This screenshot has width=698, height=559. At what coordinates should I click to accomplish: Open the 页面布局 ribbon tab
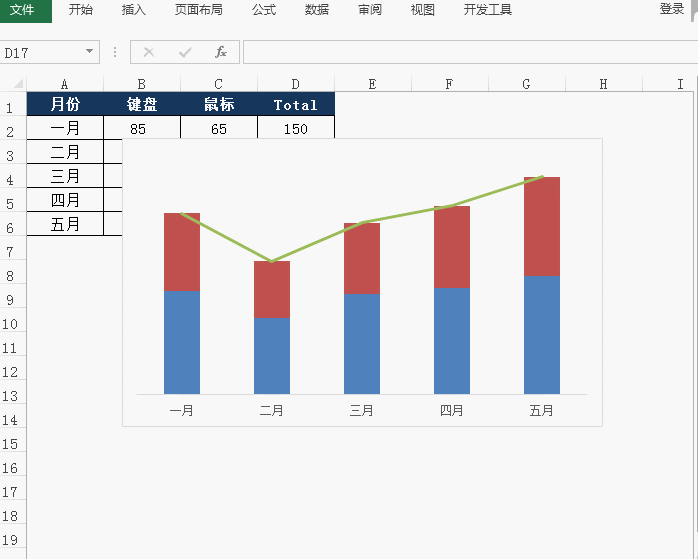click(199, 10)
